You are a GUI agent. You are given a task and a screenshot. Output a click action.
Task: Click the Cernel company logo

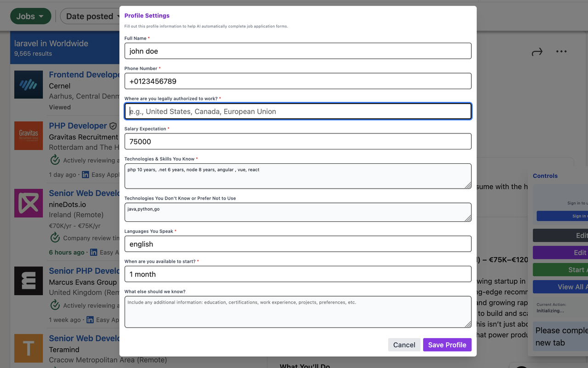tap(28, 85)
